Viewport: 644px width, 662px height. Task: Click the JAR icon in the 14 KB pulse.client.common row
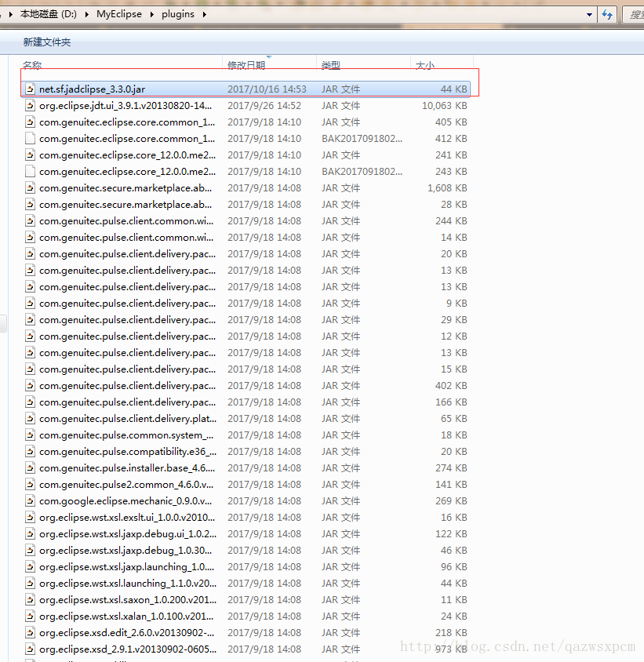pyautogui.click(x=30, y=238)
